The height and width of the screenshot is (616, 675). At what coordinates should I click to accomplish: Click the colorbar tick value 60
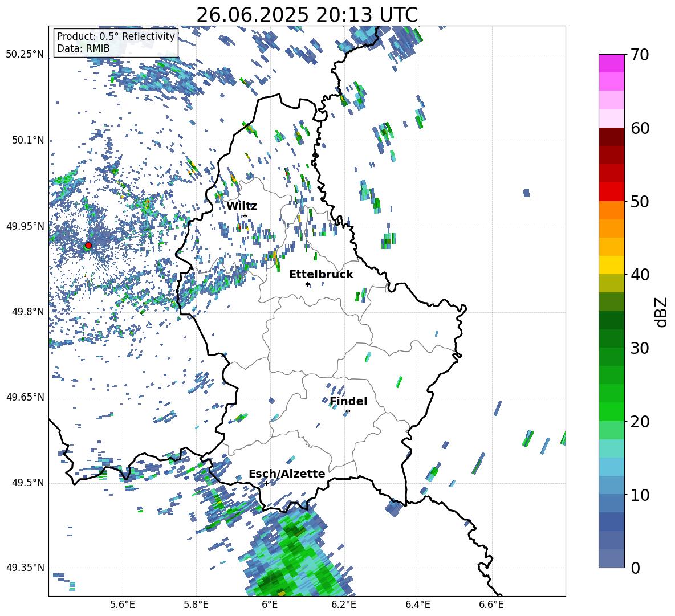tap(639, 128)
